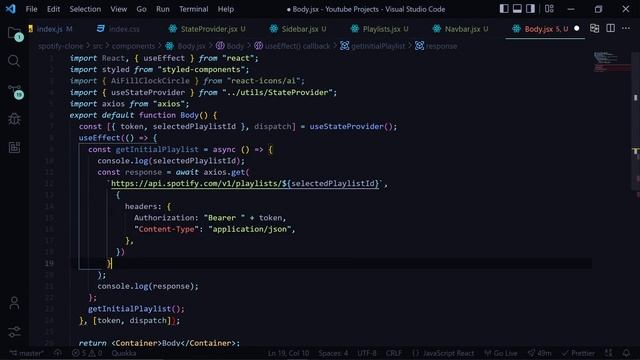This screenshot has width=640, height=360.
Task: Open the Run menu
Action: (162, 9)
